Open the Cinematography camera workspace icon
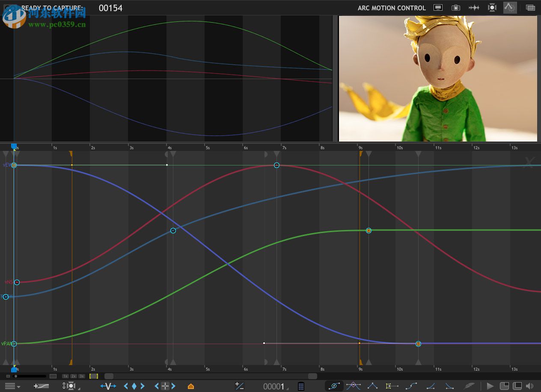Image resolution: width=541 pixels, height=392 pixels. [456, 8]
